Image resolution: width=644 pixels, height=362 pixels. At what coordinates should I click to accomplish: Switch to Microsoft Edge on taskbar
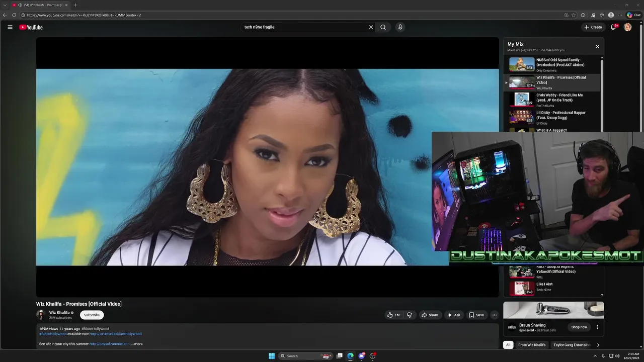click(x=350, y=356)
